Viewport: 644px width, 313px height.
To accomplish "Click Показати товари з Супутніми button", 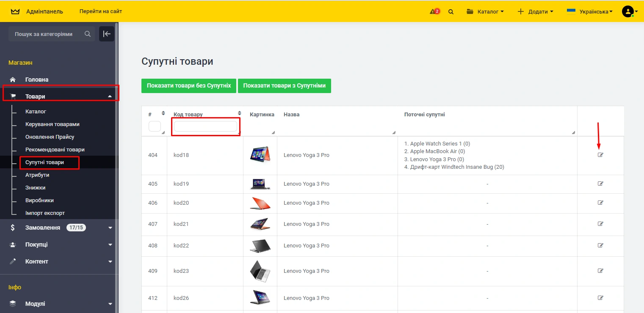I will 284,85.
